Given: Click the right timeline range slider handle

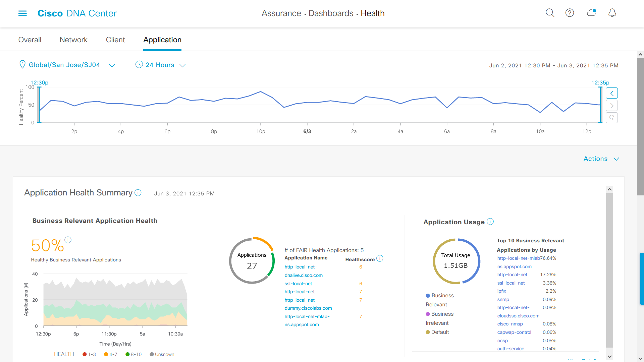Looking at the screenshot, I should [x=600, y=105].
